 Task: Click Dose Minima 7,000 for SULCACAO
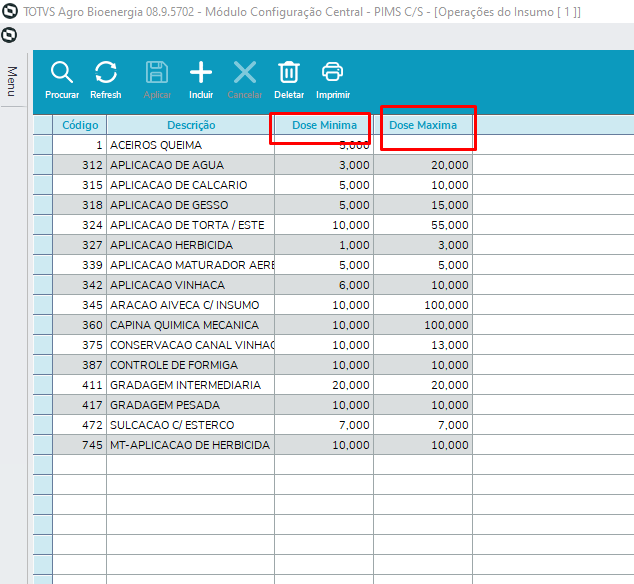324,425
